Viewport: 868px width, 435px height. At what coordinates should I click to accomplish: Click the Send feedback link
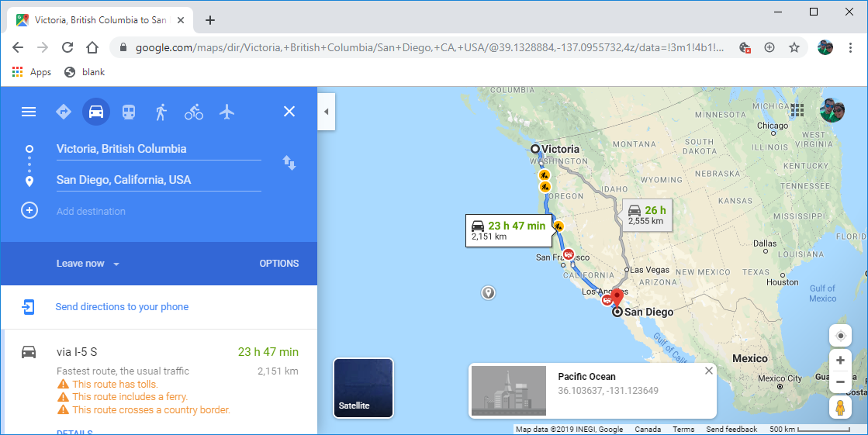point(731,429)
